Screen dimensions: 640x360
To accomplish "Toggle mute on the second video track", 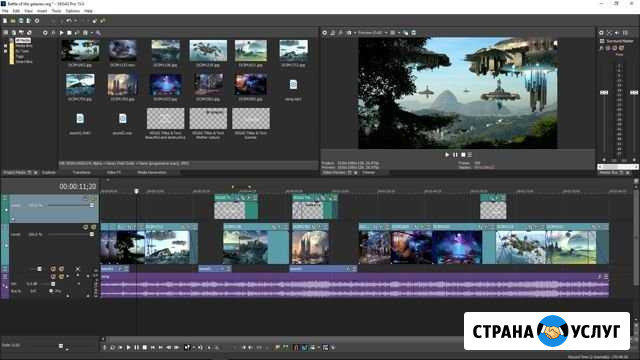I will [85, 227].
